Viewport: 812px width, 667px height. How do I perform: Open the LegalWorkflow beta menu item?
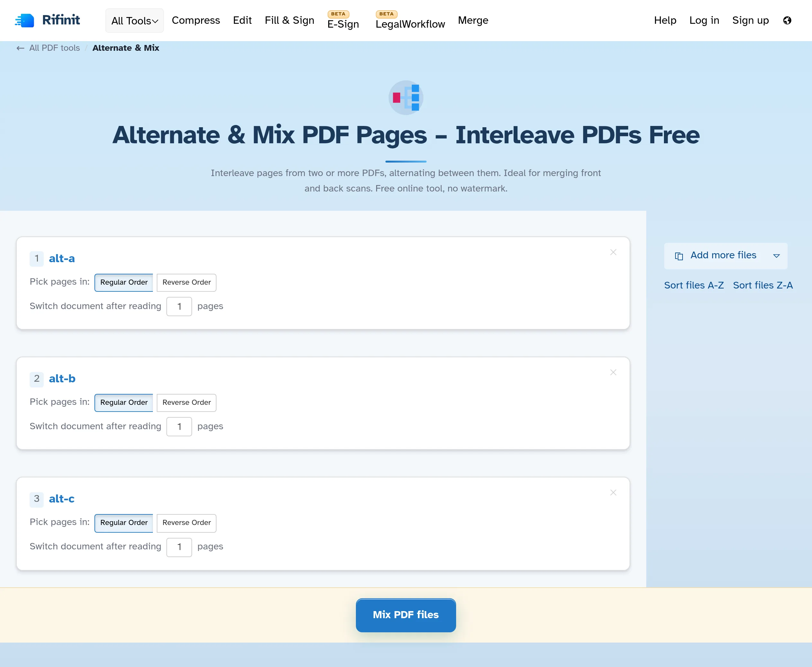(410, 20)
